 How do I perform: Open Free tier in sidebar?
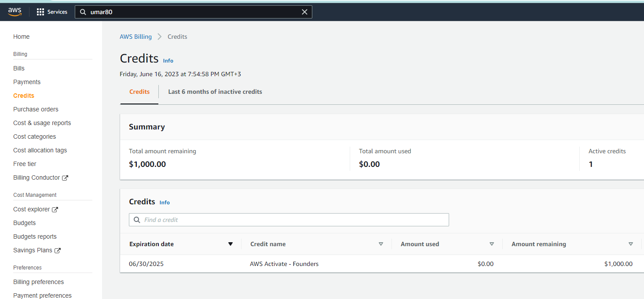[25, 164]
